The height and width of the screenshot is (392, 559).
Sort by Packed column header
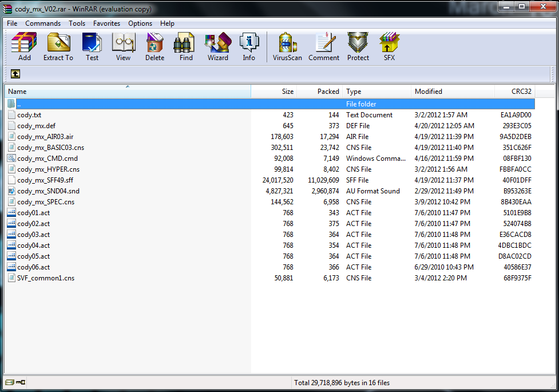click(x=319, y=92)
